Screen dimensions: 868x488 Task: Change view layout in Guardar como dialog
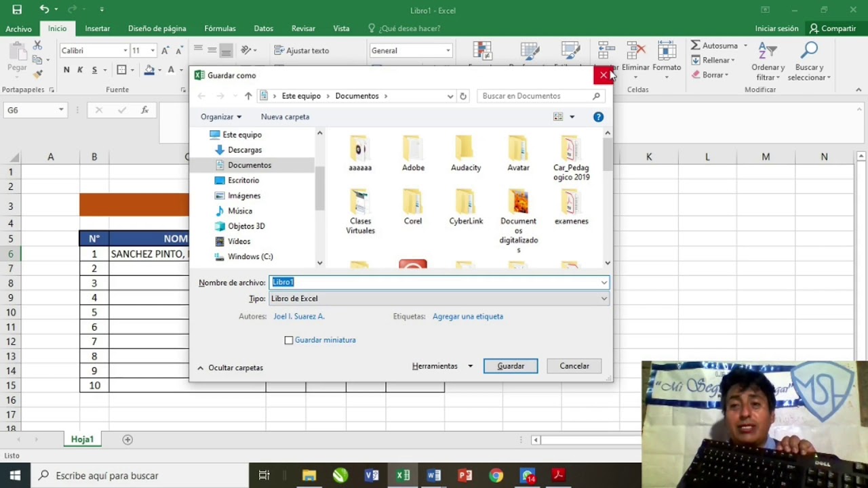(558, 117)
